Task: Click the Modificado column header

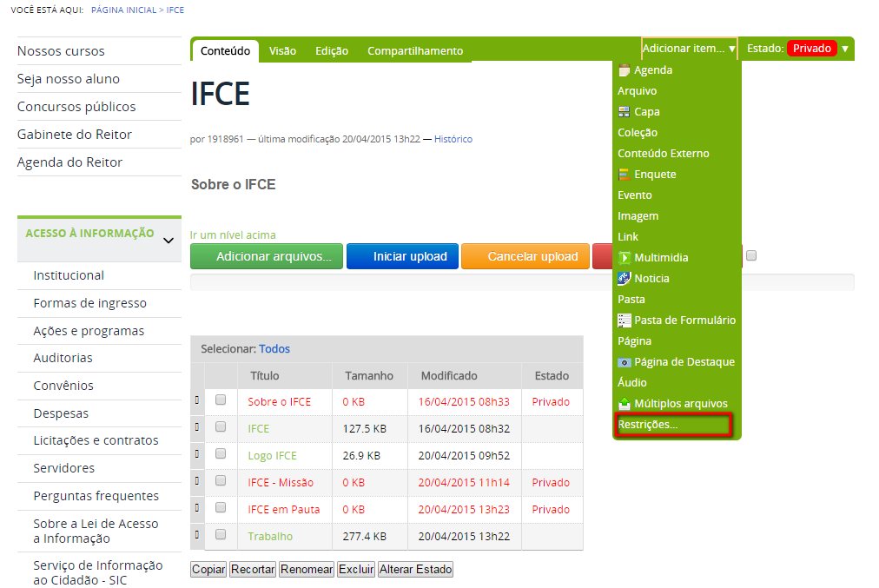Action: pyautogui.click(x=449, y=375)
